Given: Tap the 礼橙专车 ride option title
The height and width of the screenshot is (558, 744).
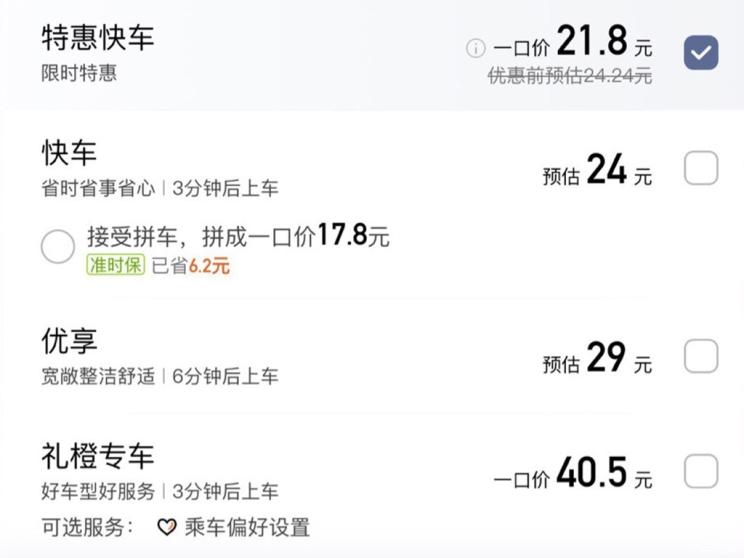Looking at the screenshot, I should coord(98,456).
